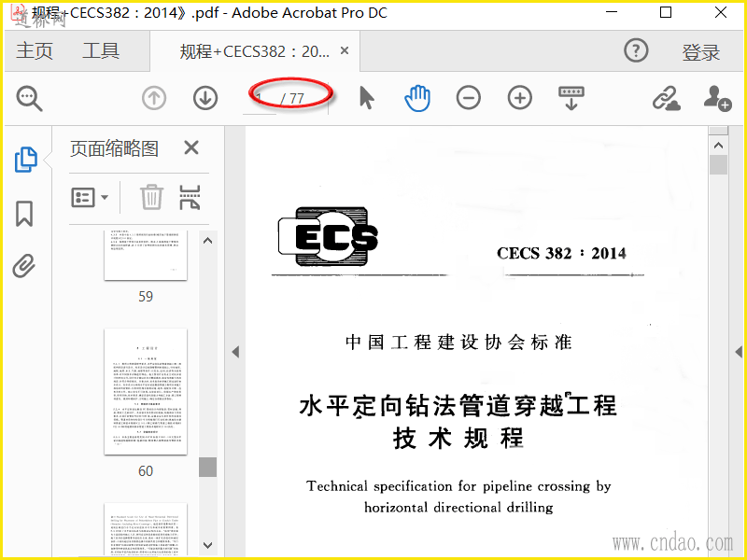This screenshot has width=747, height=560.
Task: Expand the right tools pane arrow
Action: point(739,352)
